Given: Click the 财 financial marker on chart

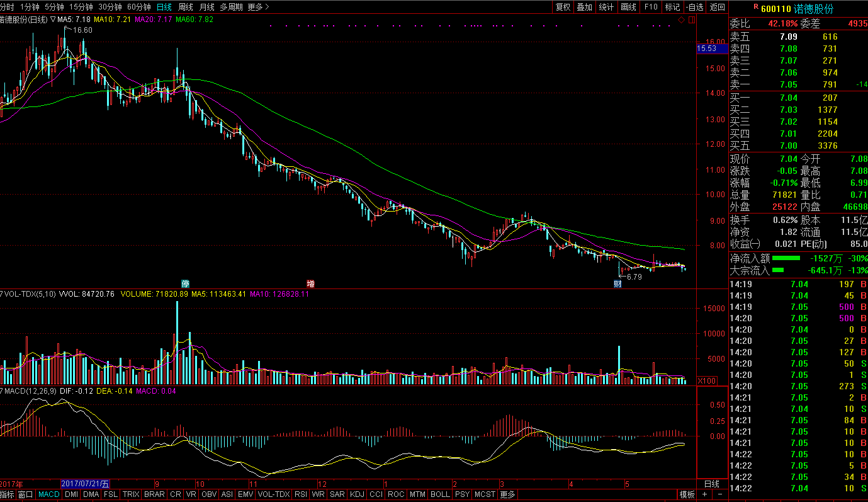Looking at the screenshot, I should 618,283.
